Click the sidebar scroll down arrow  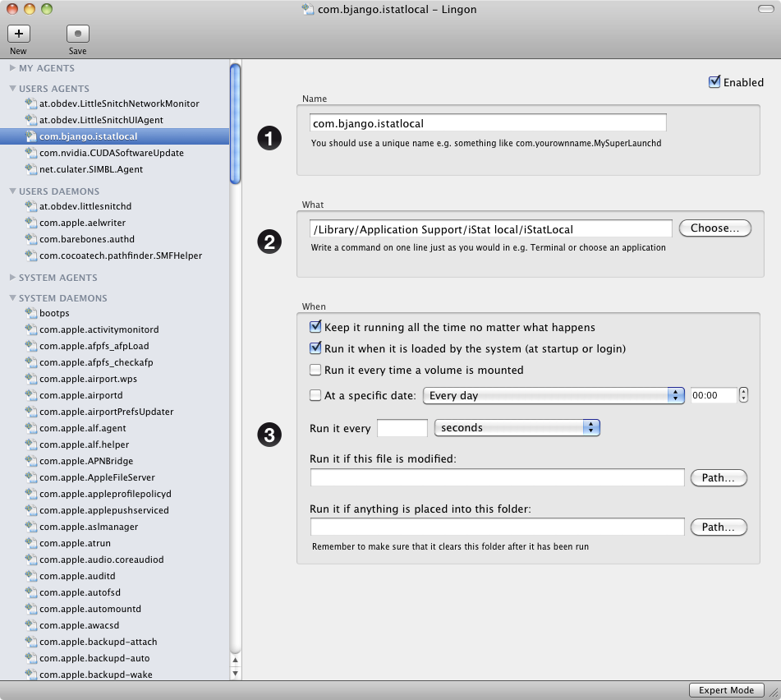coord(235,673)
